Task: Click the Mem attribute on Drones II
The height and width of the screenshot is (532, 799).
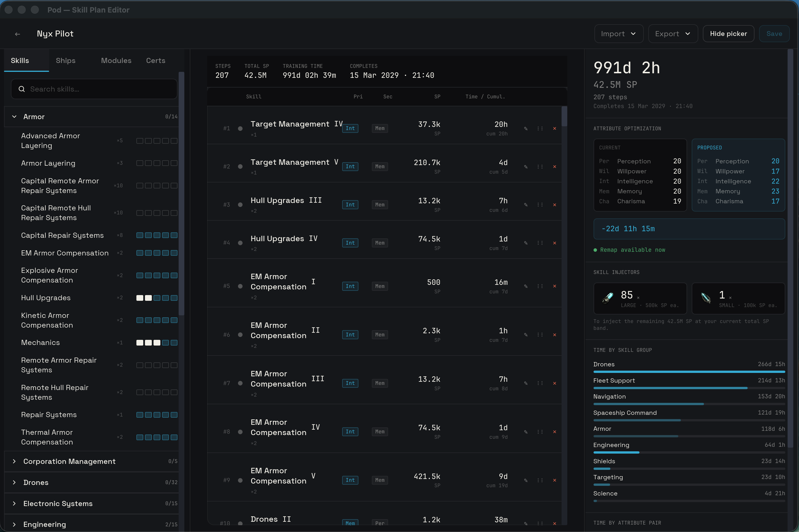Action: [350, 523]
